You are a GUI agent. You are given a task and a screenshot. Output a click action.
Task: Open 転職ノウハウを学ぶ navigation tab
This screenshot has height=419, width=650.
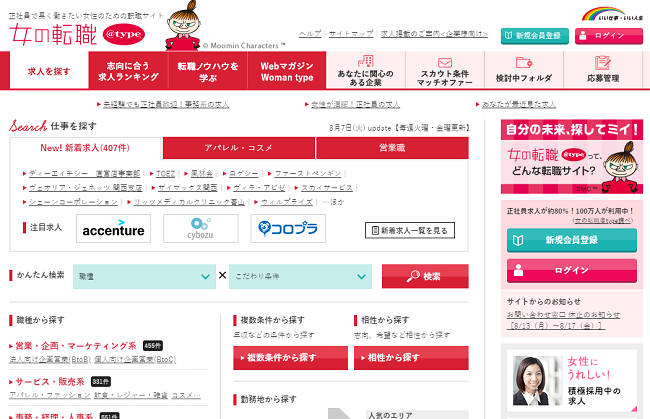[x=208, y=71]
